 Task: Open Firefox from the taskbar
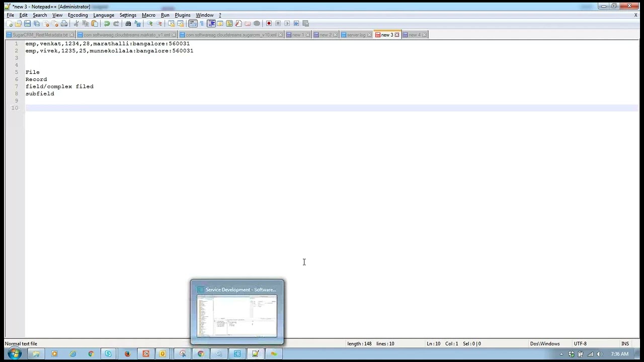pyautogui.click(x=127, y=354)
